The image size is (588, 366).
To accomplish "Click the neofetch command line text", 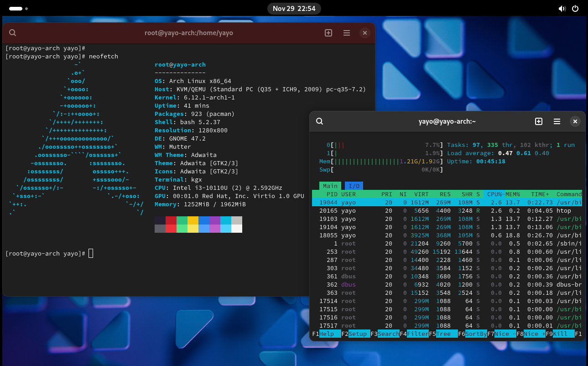I will point(104,57).
